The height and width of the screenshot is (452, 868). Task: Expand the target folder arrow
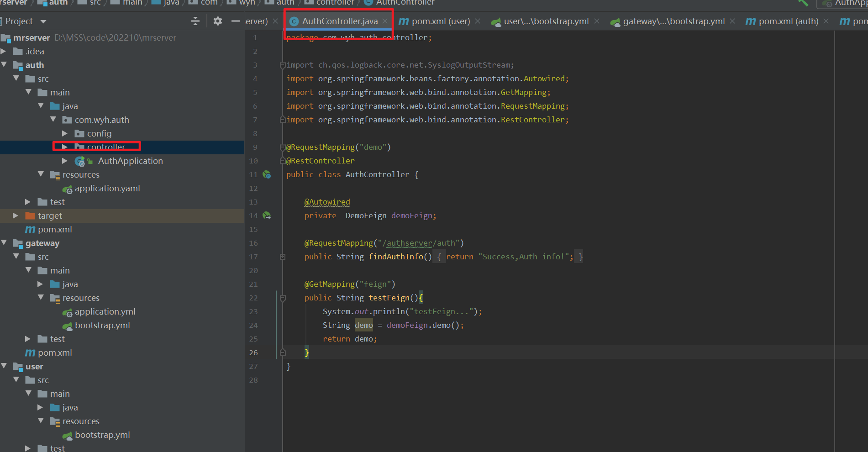[x=16, y=215]
